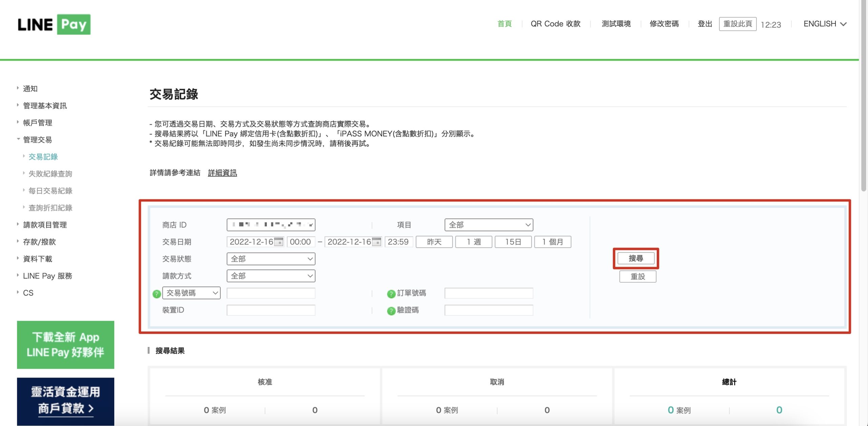This screenshot has height=426, width=868.
Task: Click help icon beside 交易號碼 dropdown
Action: pos(156,294)
